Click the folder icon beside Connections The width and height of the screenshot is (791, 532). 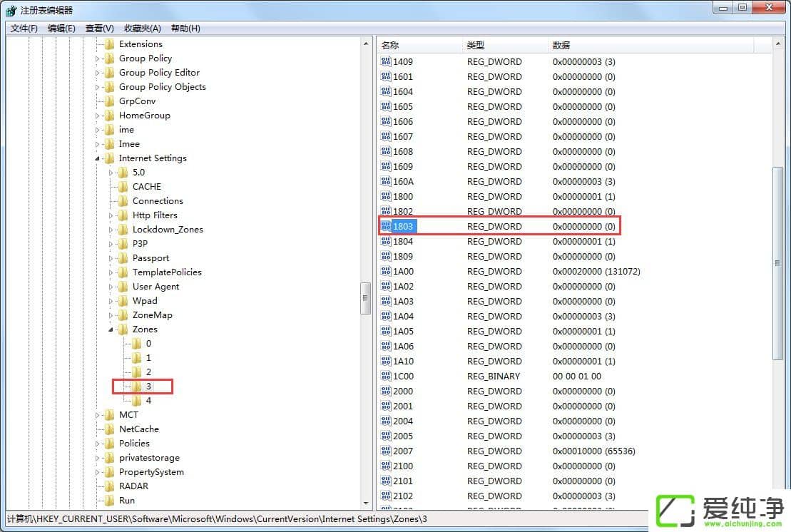[123, 200]
